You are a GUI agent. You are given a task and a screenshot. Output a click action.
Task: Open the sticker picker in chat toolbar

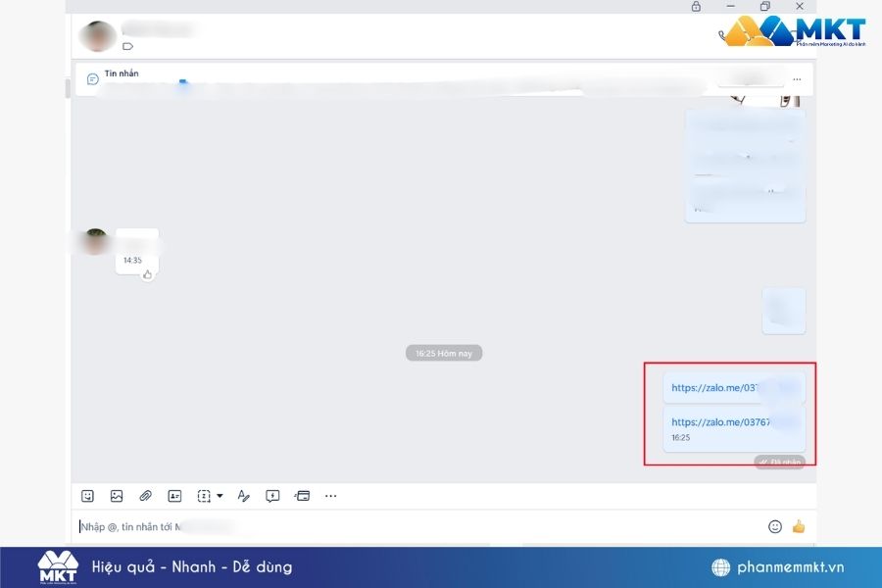[x=87, y=496]
